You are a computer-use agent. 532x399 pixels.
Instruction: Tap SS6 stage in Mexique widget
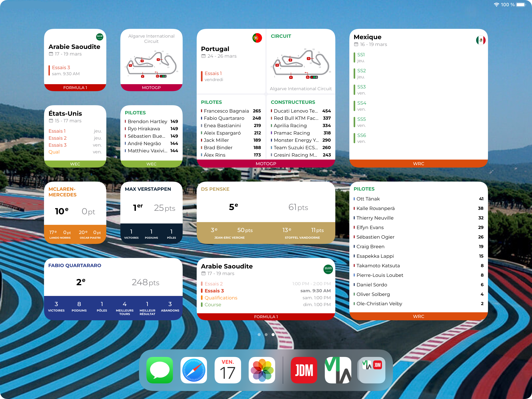(x=360, y=138)
